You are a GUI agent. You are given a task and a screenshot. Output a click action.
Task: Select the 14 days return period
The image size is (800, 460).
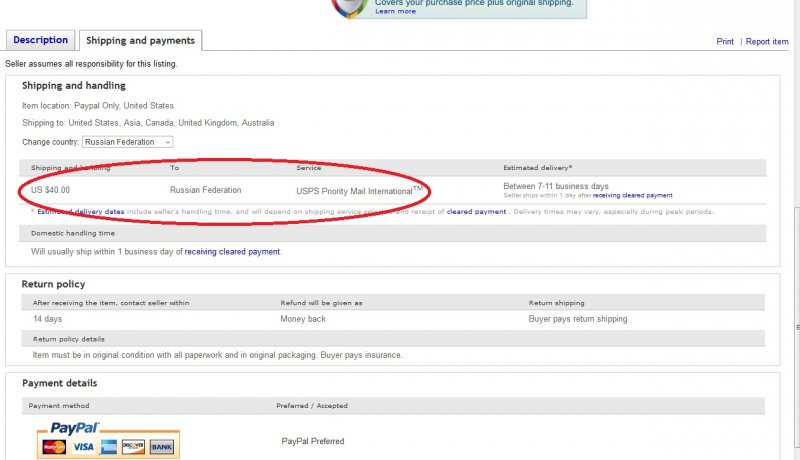coord(47,319)
